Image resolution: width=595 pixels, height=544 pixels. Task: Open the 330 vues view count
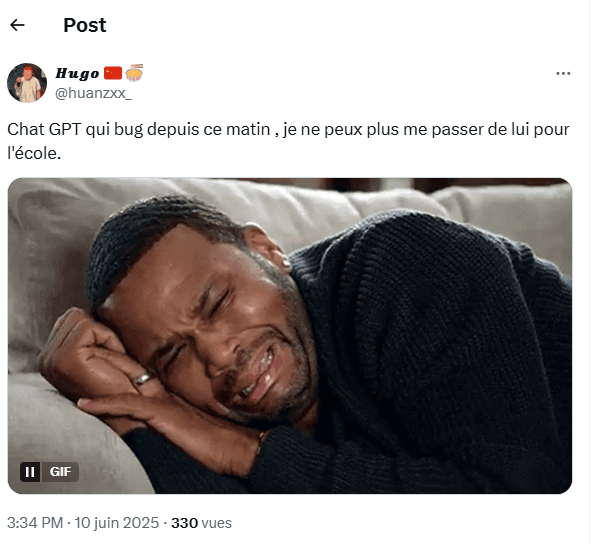click(x=201, y=523)
